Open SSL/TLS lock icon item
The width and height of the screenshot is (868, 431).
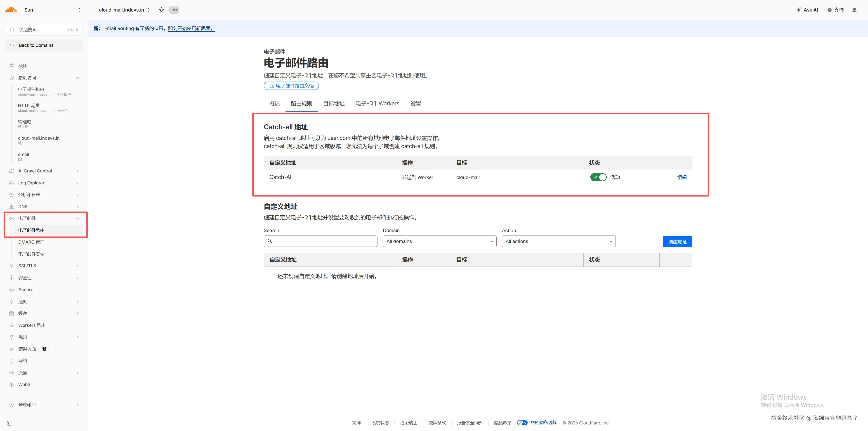click(x=12, y=266)
